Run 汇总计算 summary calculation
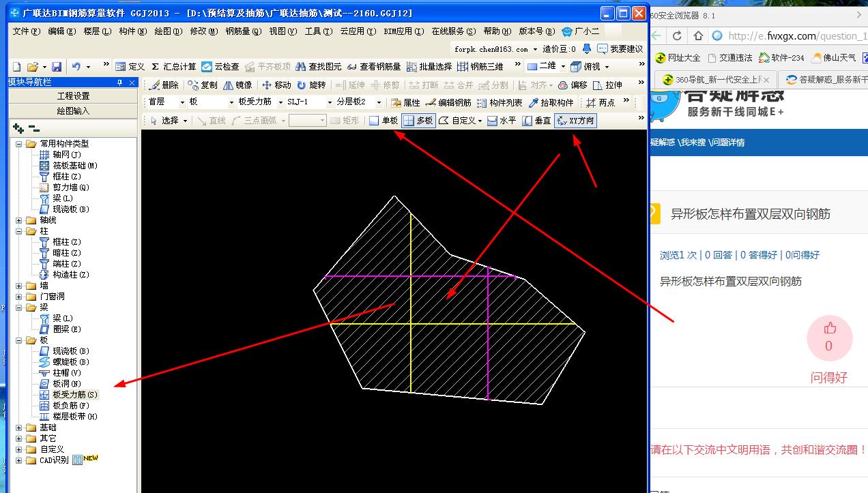Viewport: 868px width, 493px height. (173, 67)
